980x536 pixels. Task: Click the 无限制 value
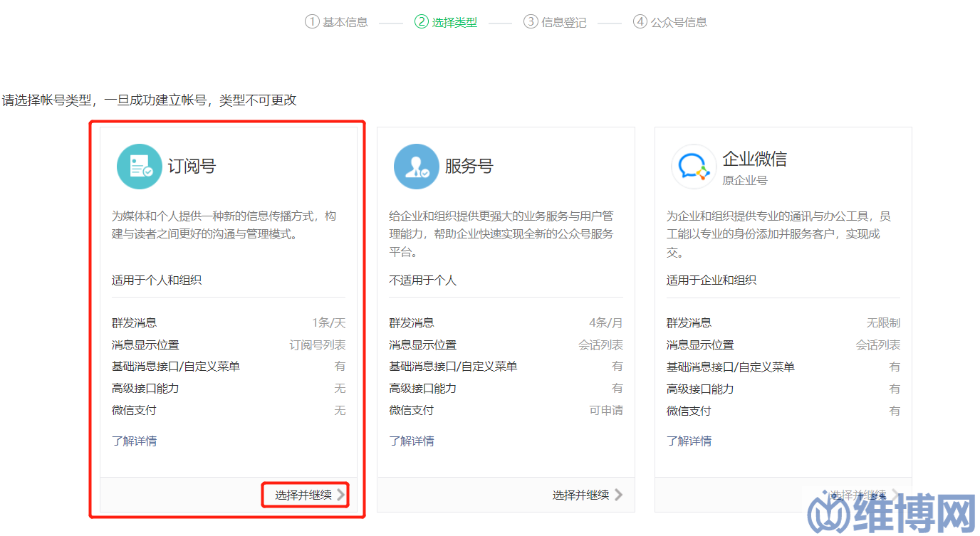[883, 323]
